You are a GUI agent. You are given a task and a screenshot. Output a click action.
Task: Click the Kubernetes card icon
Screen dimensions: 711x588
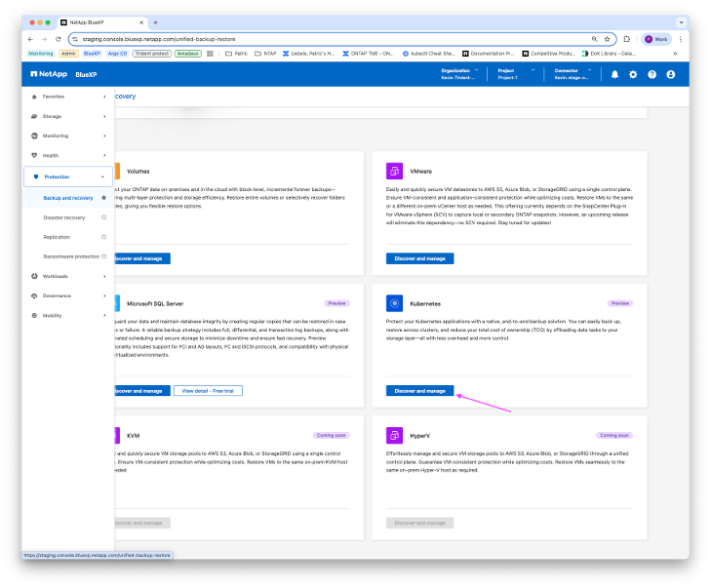(394, 303)
